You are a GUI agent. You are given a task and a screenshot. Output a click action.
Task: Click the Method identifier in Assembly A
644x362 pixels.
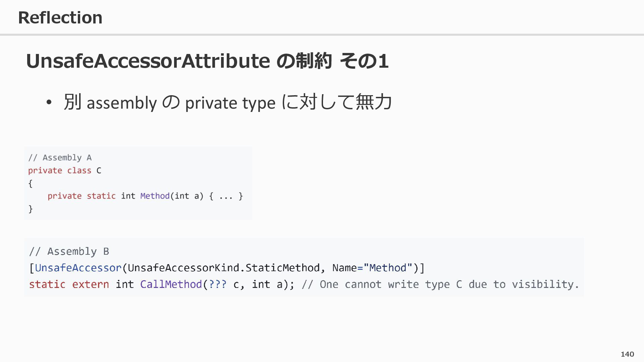coord(155,196)
